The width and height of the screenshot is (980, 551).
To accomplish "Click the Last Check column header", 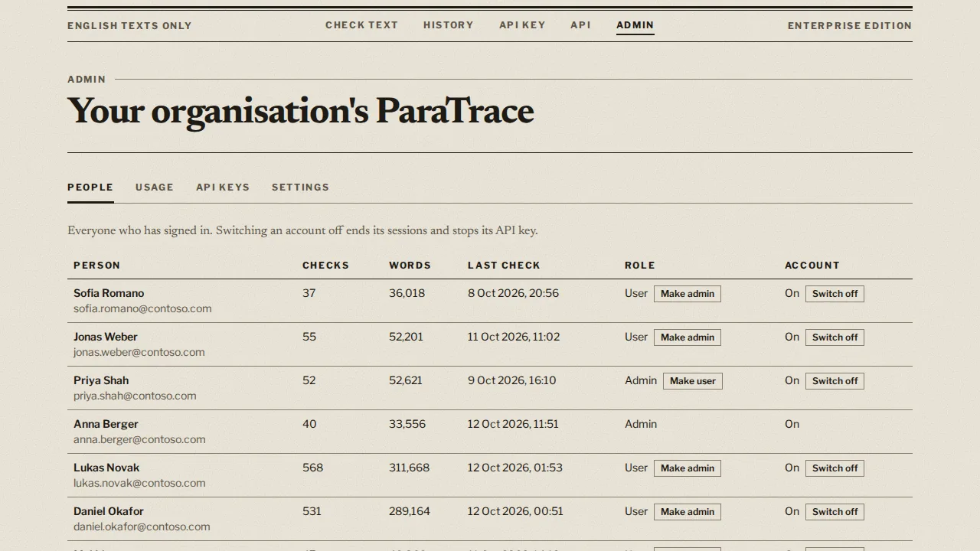I will 505,266.
